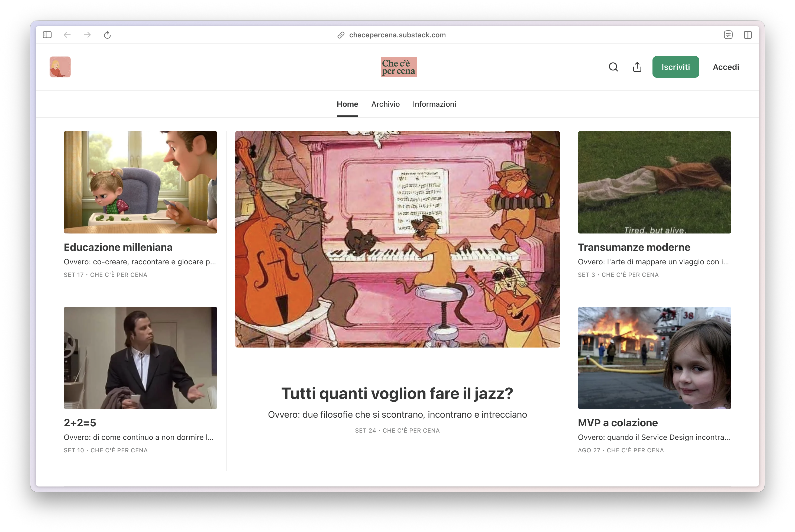Click the publication avatar in top-left corner

coord(60,67)
